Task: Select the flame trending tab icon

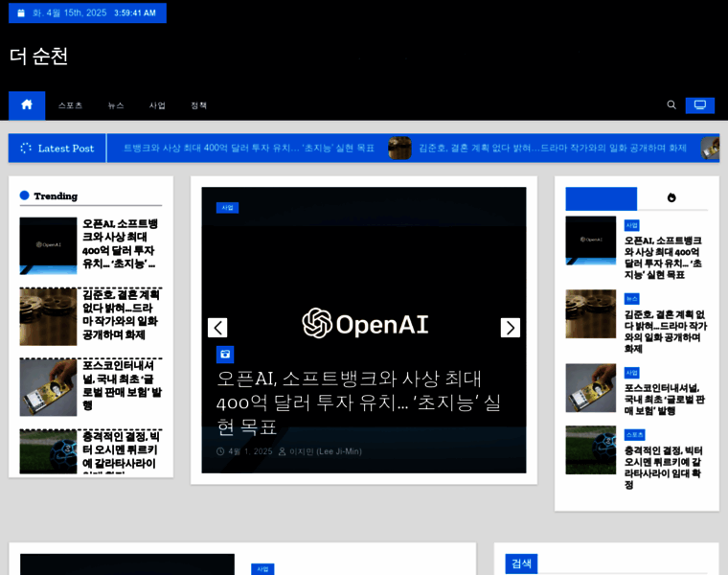Action: [671, 198]
